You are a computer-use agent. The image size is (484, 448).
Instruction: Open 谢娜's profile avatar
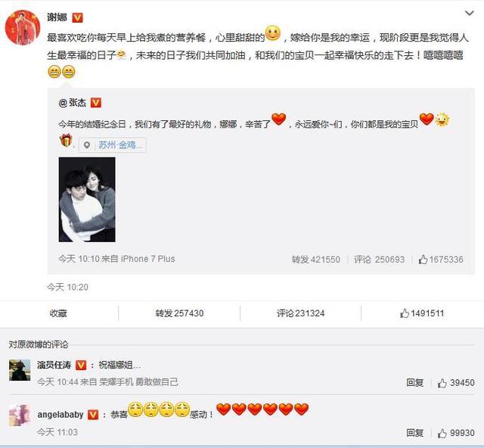click(x=23, y=27)
